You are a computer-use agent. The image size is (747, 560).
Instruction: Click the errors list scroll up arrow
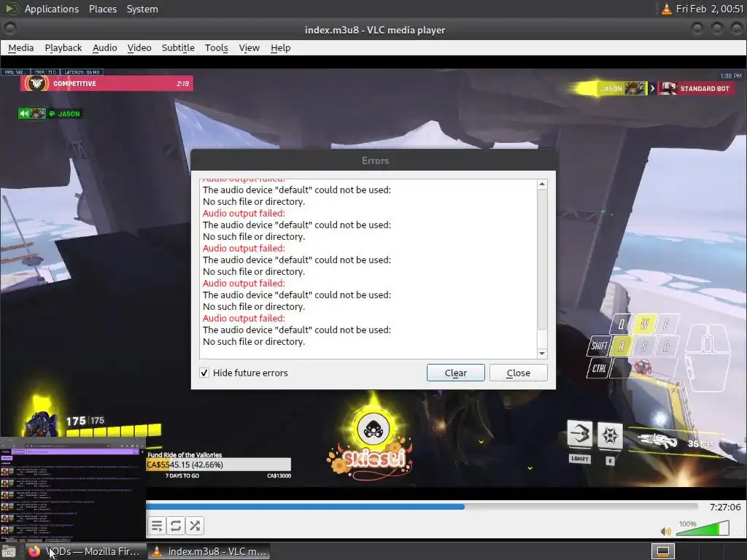[x=542, y=184]
